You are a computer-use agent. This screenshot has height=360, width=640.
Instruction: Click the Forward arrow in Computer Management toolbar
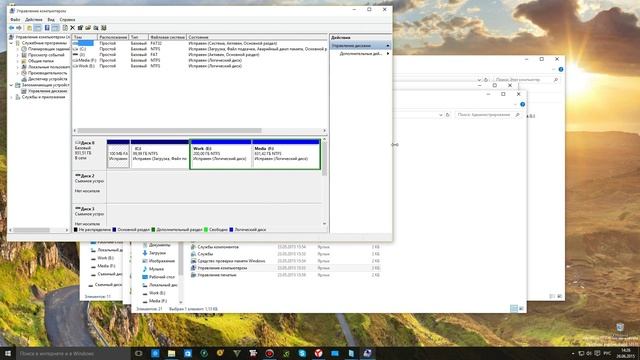[x=19, y=28]
